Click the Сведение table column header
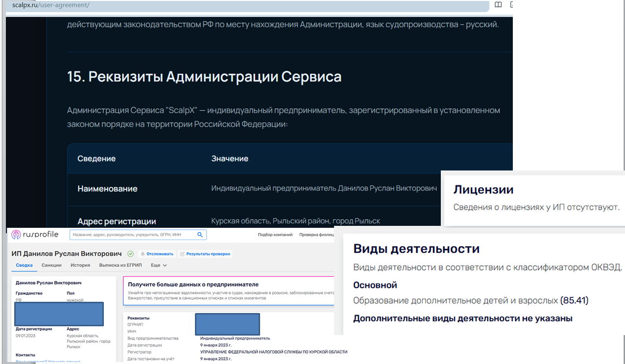The width and height of the screenshot is (625, 364). pyautogui.click(x=96, y=159)
